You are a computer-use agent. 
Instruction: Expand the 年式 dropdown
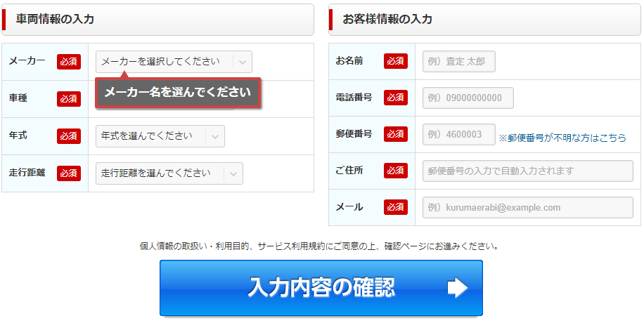[160, 136]
